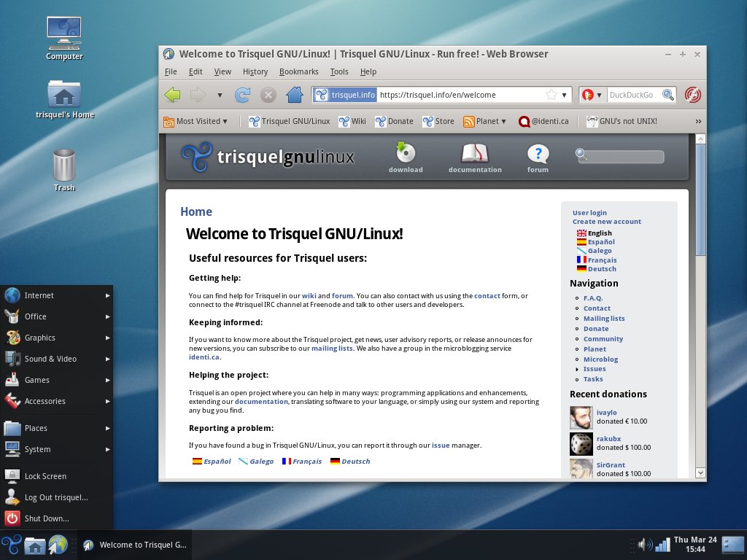747x560 pixels.
Task: Click the Create new account link
Action: point(606,222)
